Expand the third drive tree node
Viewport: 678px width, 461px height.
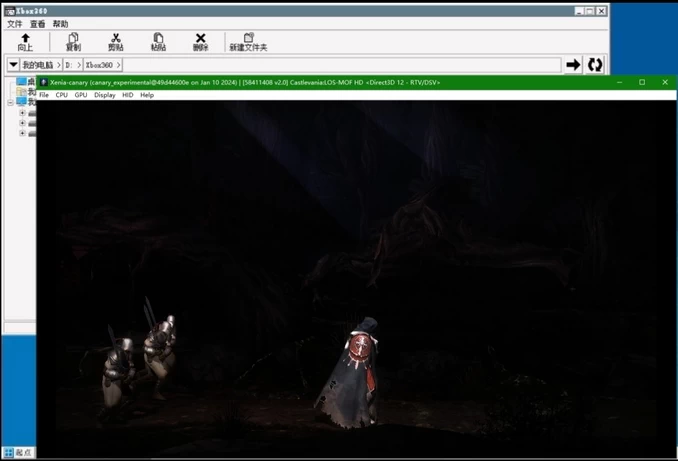[22, 133]
